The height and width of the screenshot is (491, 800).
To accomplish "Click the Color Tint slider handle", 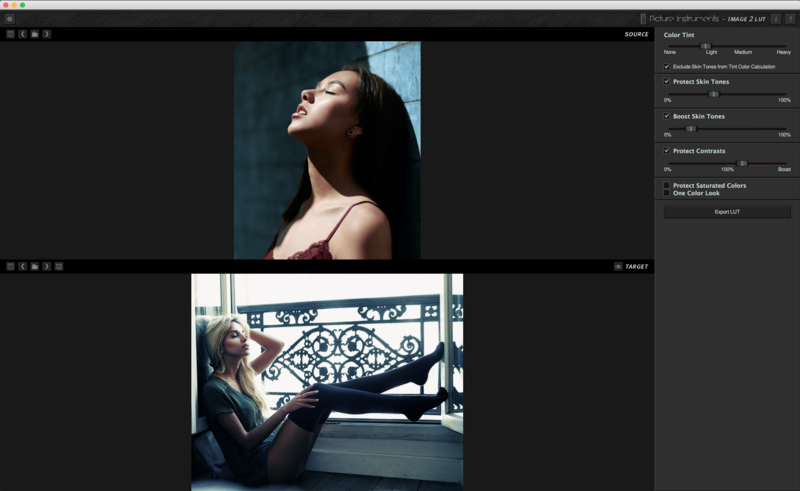I will click(706, 46).
